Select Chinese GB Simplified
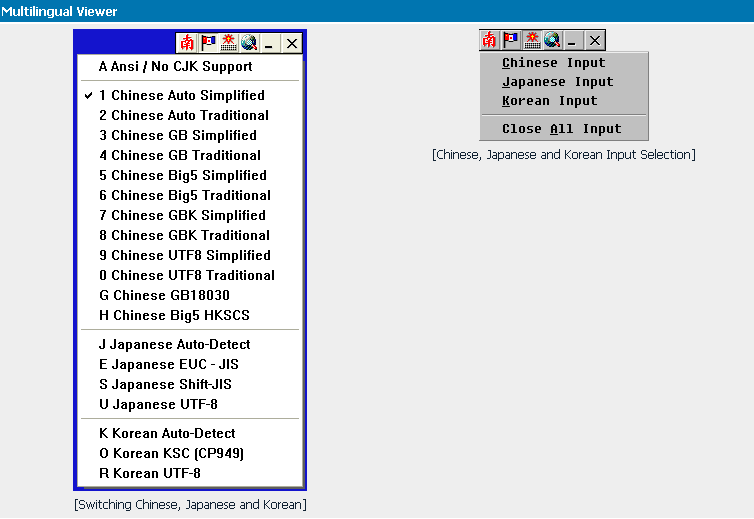 pos(190,135)
